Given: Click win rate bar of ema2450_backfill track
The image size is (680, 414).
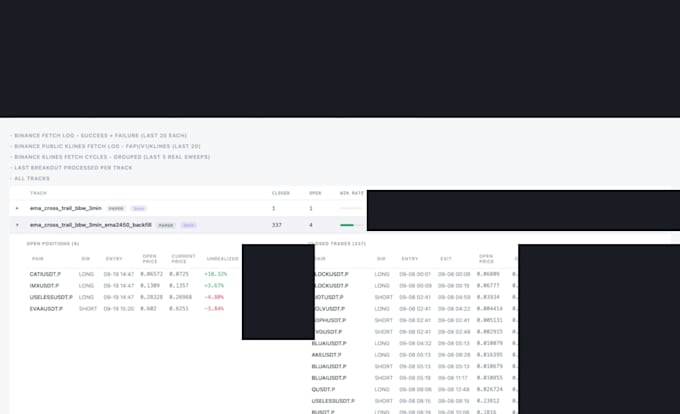Looking at the screenshot, I should [351, 225].
